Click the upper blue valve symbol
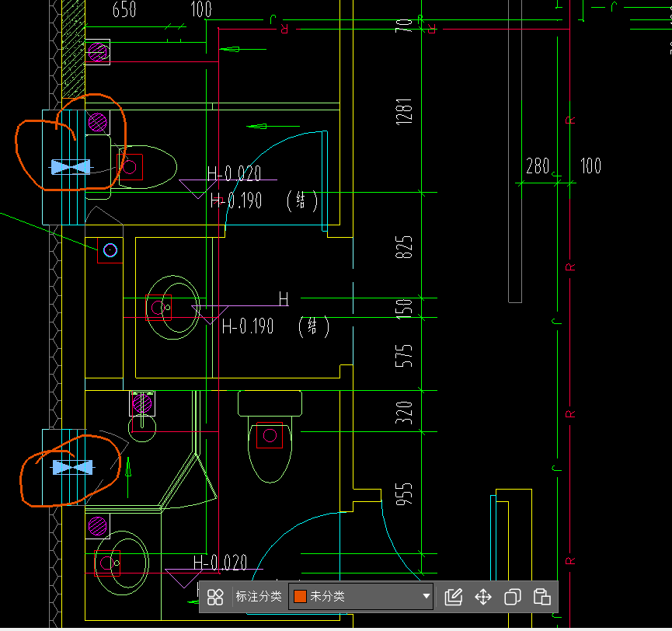 (71, 167)
